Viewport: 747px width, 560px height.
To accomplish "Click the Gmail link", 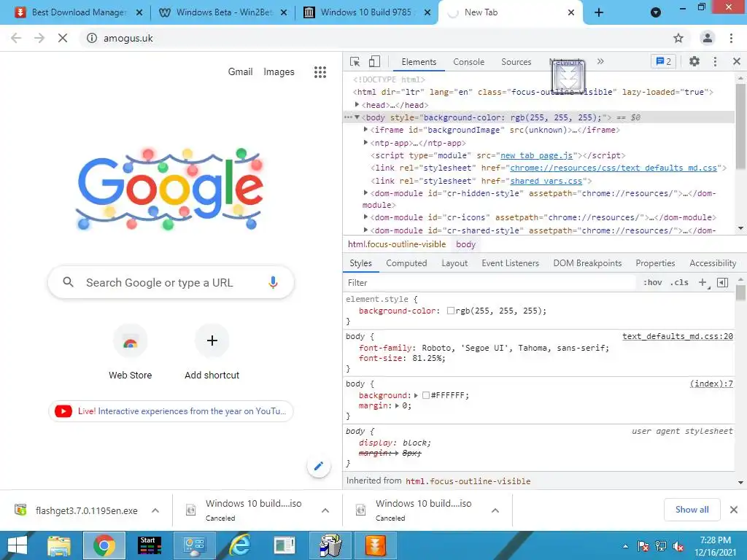I will click(x=240, y=72).
